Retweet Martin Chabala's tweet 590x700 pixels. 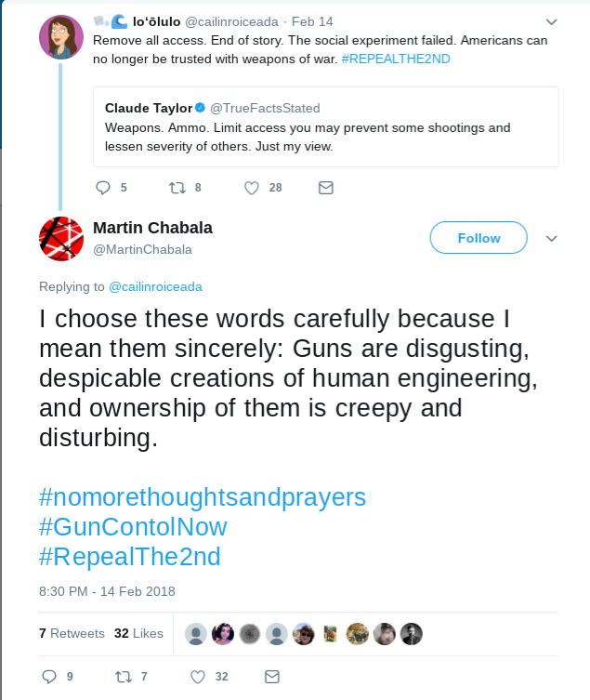point(123,676)
